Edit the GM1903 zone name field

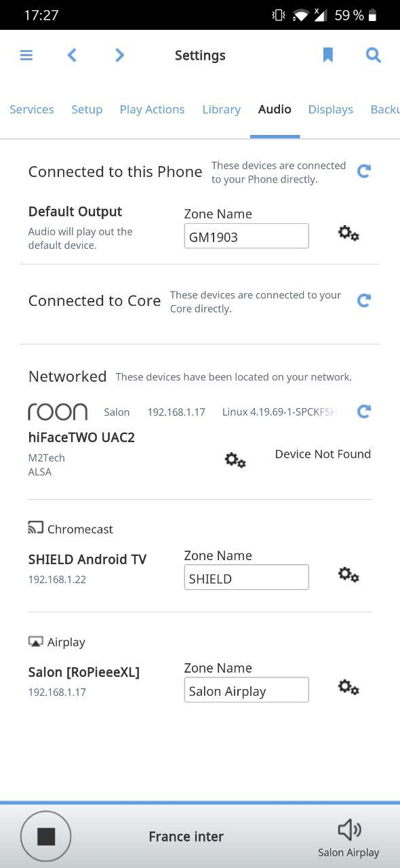coord(247,236)
